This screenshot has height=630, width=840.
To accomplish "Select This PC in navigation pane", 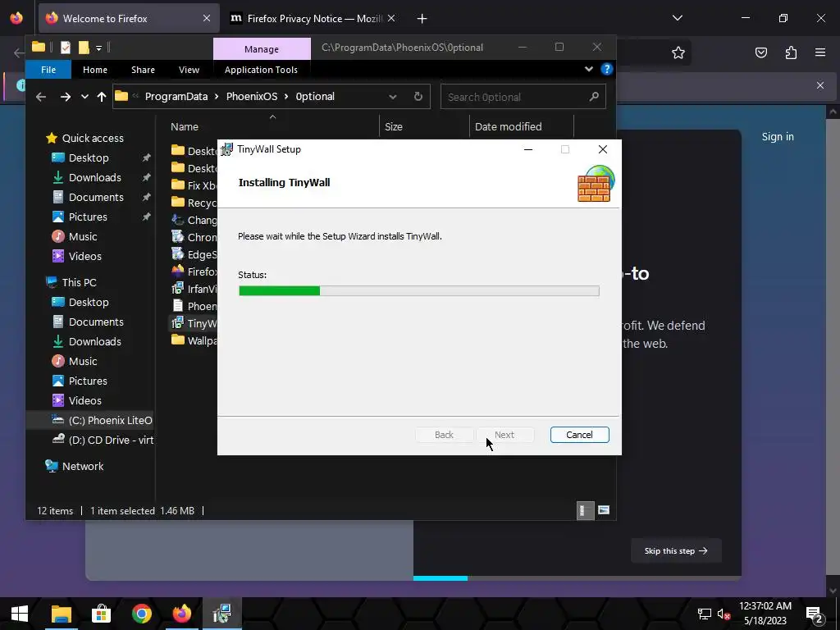I will tap(79, 282).
